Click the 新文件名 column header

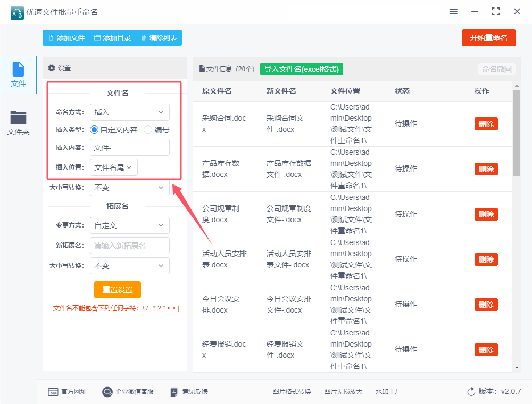[x=281, y=91]
